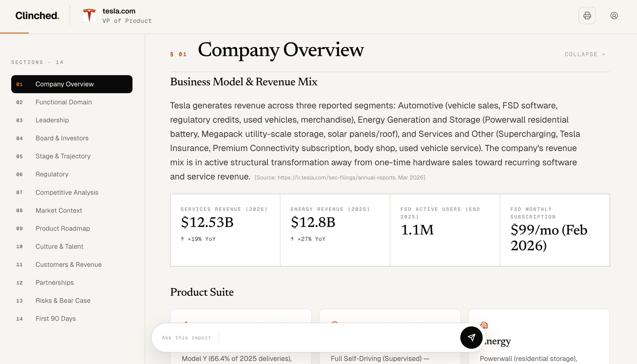This screenshot has height=364, width=637.
Task: Go to the Leadership section
Action: [x=72, y=120]
